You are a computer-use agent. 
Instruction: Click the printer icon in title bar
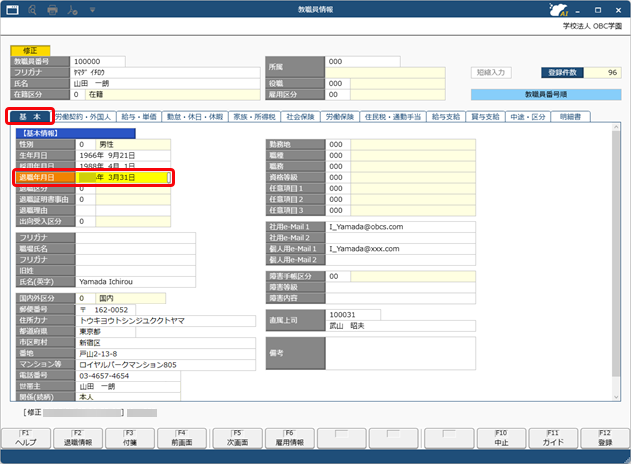pyautogui.click(x=53, y=9)
